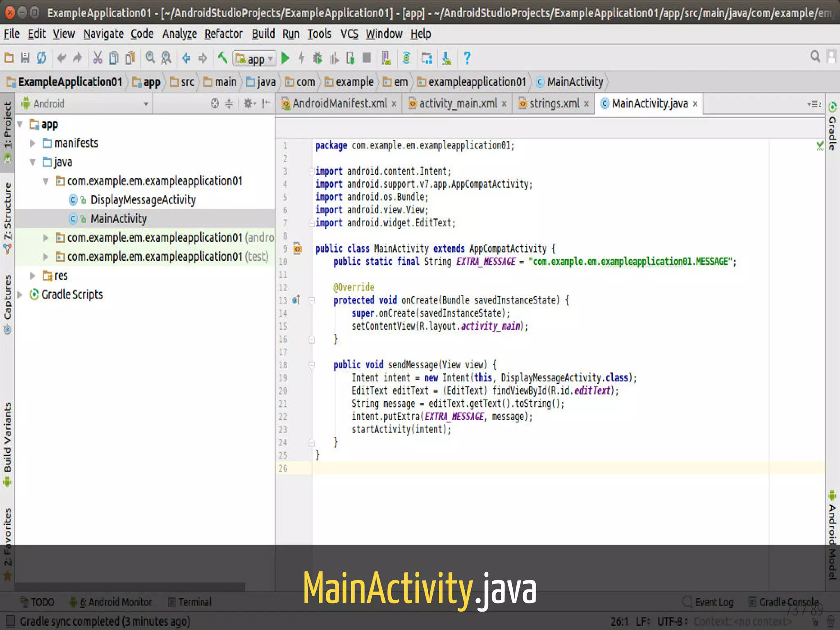The width and height of the screenshot is (840, 630).
Task: Switch to AndroidManifest.xml tab
Action: (x=340, y=103)
